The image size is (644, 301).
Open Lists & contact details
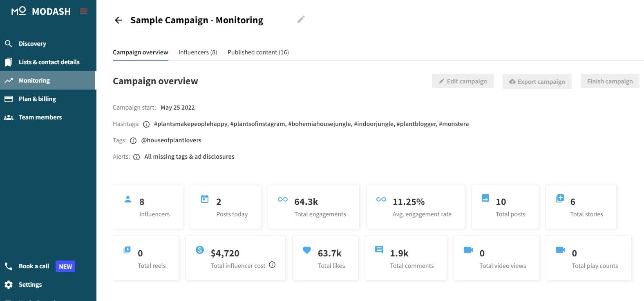49,62
